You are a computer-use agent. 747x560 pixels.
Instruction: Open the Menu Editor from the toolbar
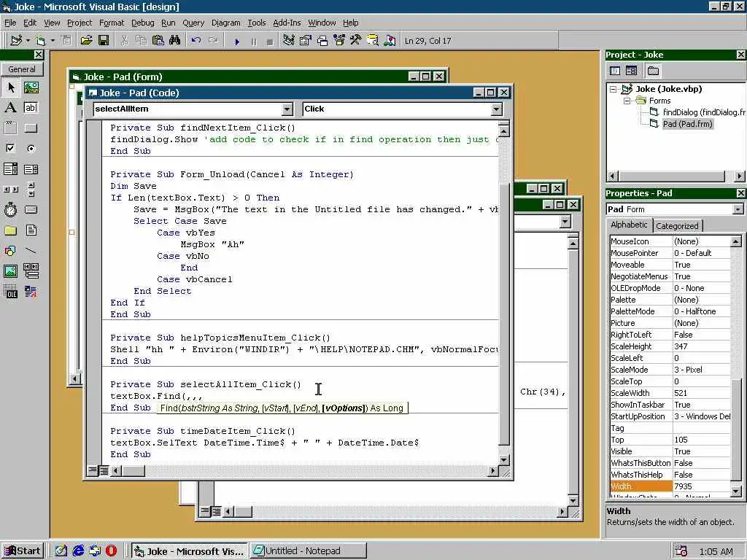coord(66,41)
